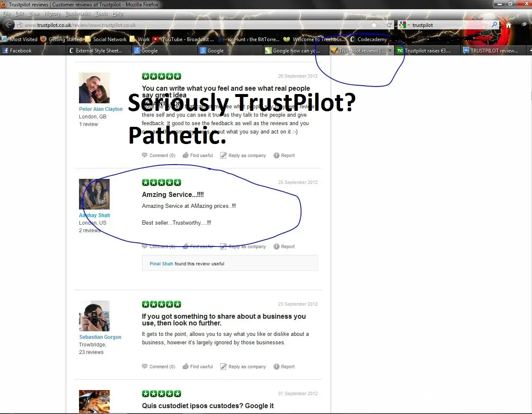Open a new tab with plus button
The width and height of the screenshot is (532, 414).
point(529,51)
